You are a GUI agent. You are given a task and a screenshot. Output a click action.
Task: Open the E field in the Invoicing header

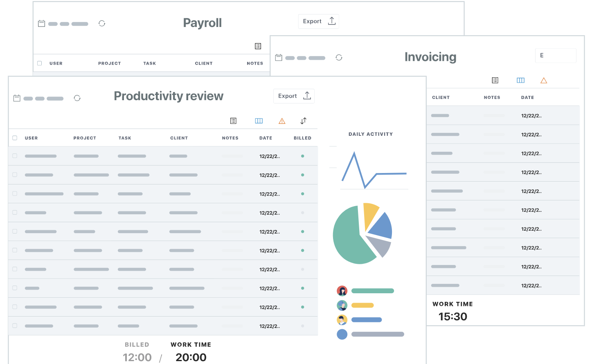coord(556,55)
